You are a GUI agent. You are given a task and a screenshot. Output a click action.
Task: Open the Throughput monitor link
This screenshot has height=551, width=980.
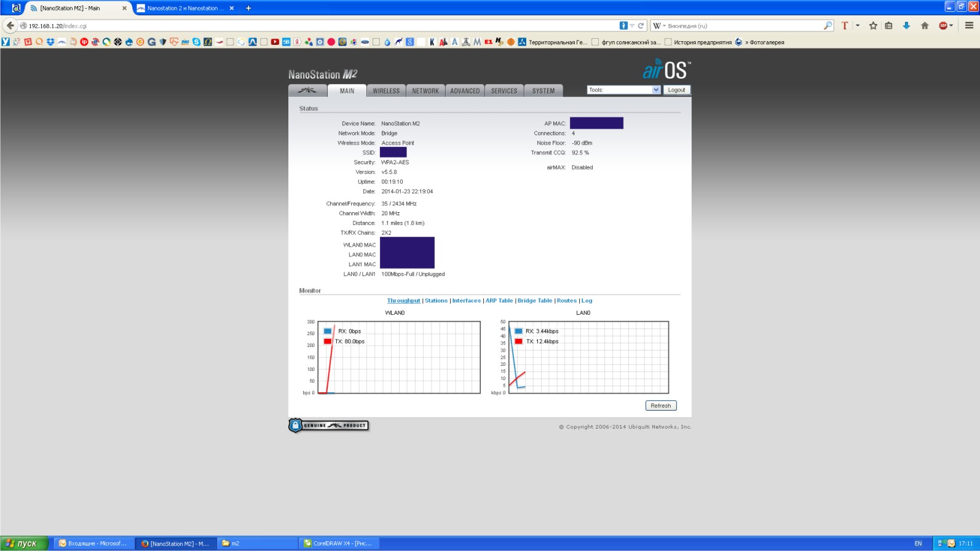tap(403, 301)
